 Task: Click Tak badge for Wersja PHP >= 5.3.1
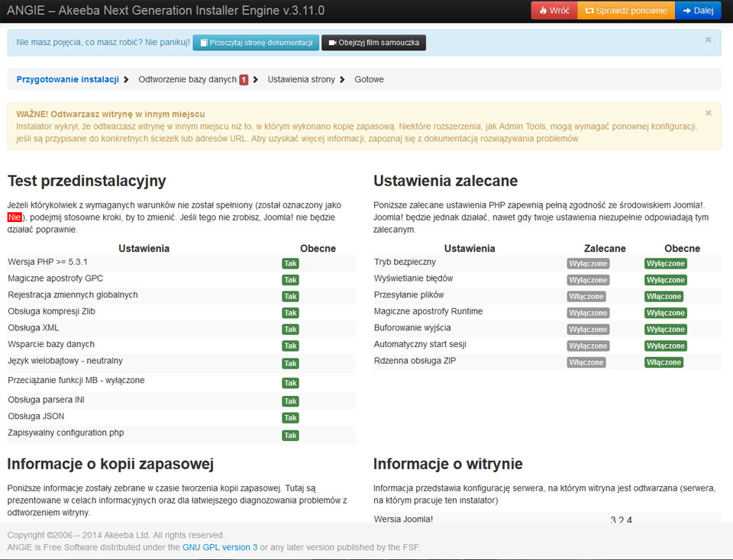click(290, 263)
